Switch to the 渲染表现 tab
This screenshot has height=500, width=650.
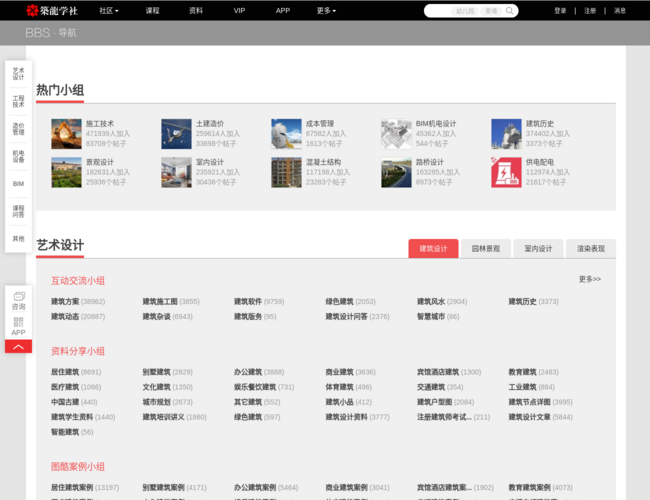pyautogui.click(x=591, y=248)
